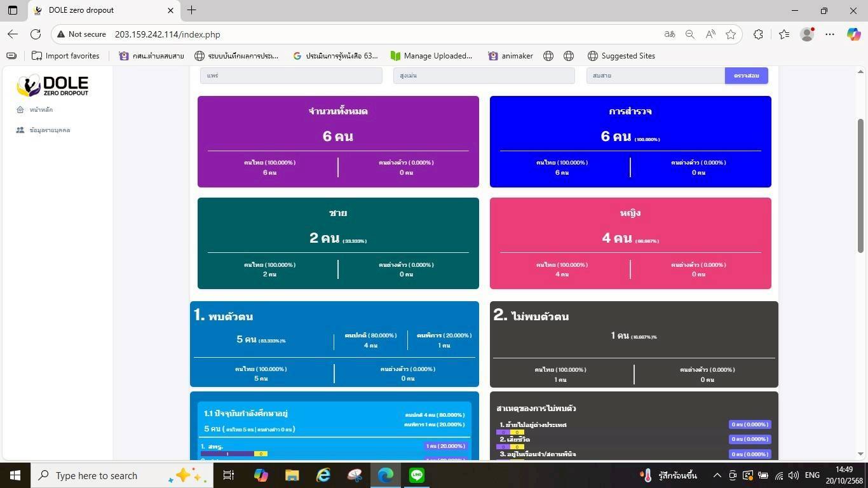
Task: Refresh the page with reload icon
Action: click(36, 34)
